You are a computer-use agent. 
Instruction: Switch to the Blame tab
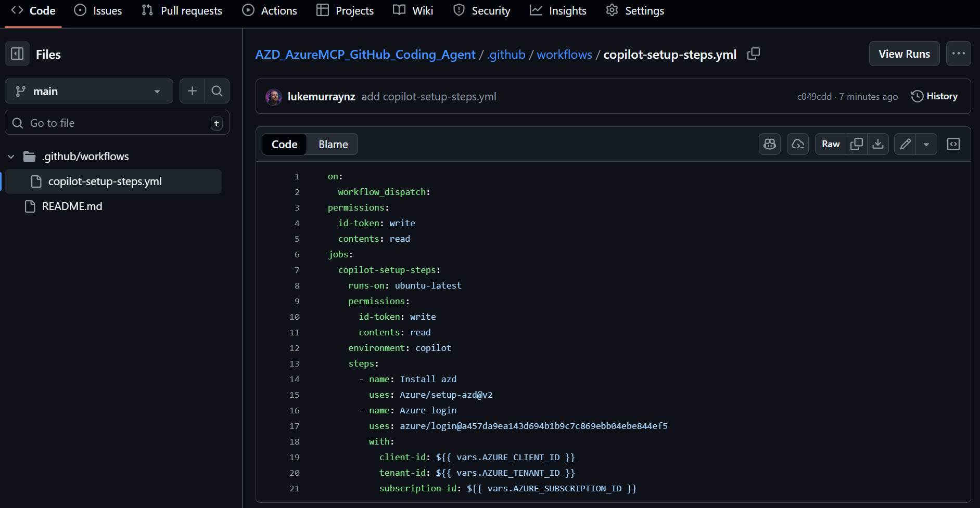332,144
